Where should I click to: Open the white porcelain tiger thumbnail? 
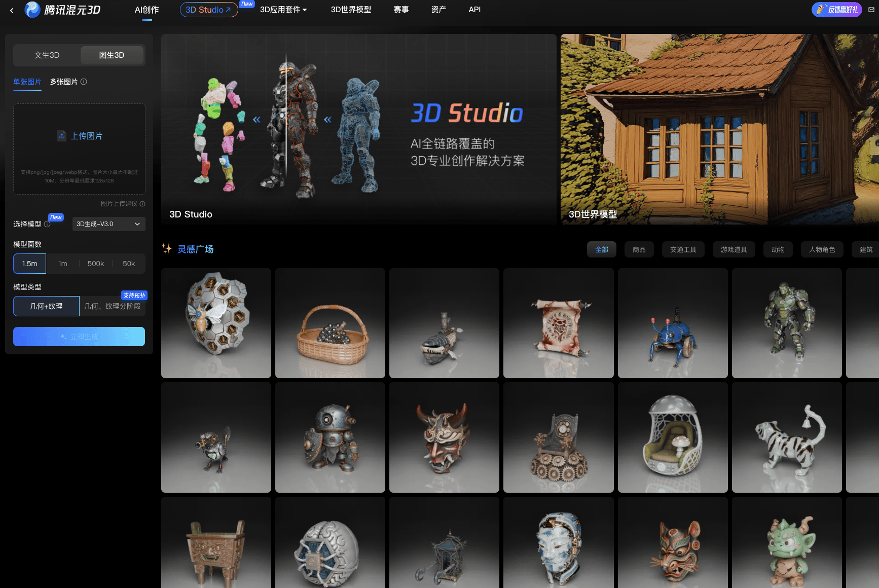pos(787,437)
